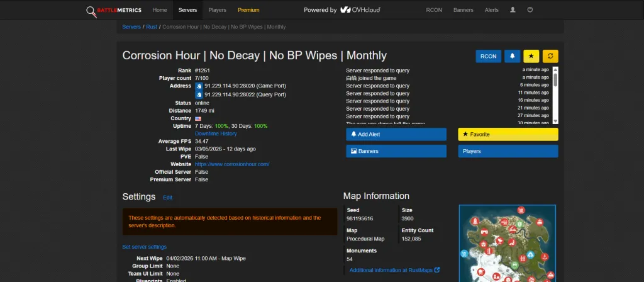Click the event log scrollbar up arrow
Screen dimensions: 644x282
[x=555, y=69]
